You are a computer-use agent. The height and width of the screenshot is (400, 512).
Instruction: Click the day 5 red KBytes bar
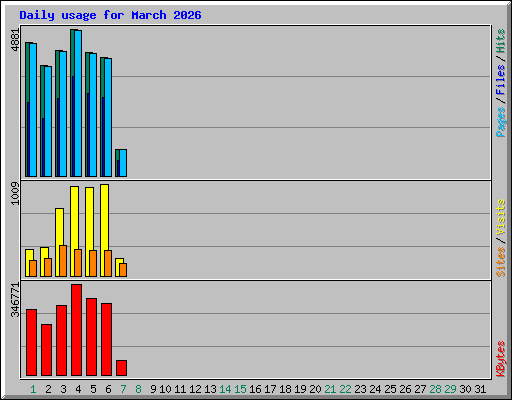91,337
